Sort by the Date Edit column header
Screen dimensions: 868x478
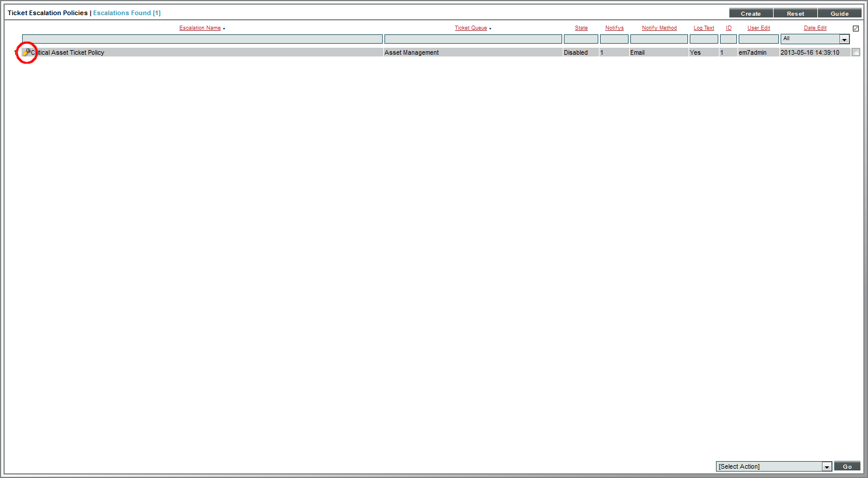pyautogui.click(x=815, y=28)
